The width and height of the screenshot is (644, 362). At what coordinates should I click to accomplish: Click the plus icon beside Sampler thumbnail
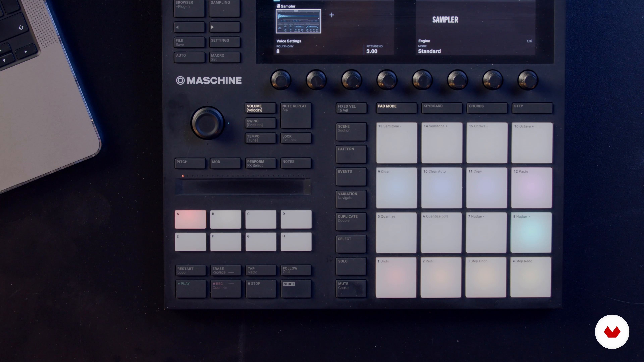pos(332,15)
